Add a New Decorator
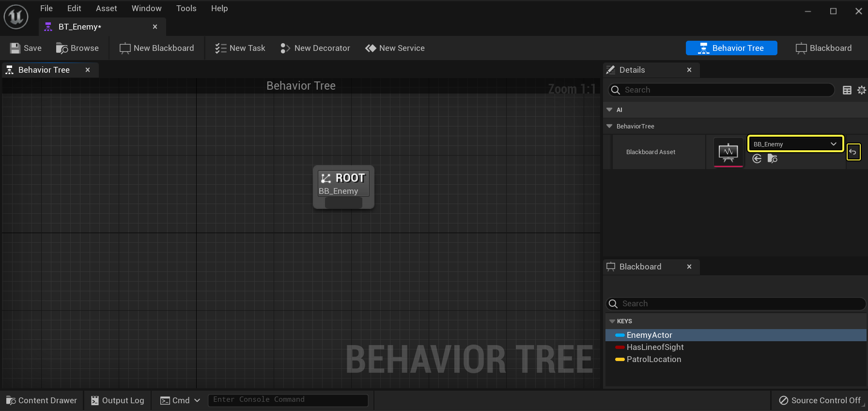 315,48
